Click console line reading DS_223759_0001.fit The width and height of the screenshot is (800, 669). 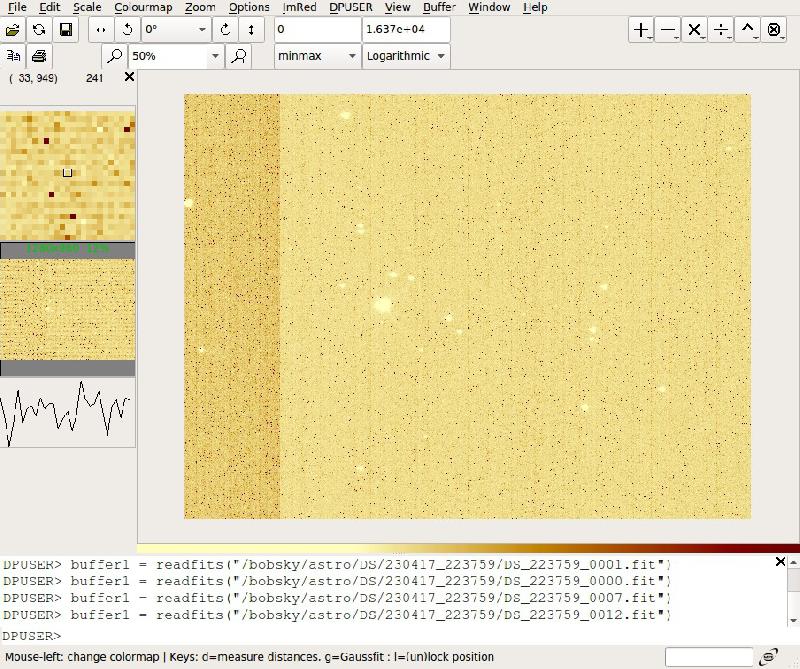(337, 564)
